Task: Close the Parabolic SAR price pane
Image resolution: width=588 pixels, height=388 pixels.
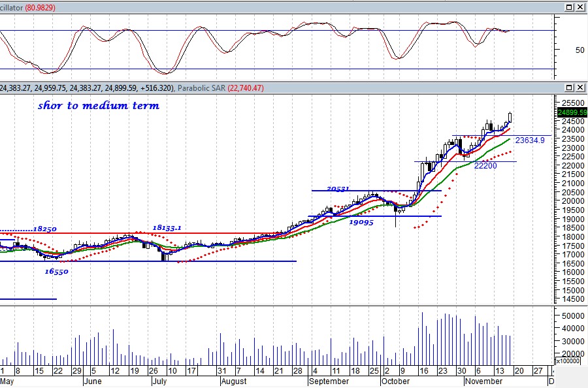Action: click(580, 88)
